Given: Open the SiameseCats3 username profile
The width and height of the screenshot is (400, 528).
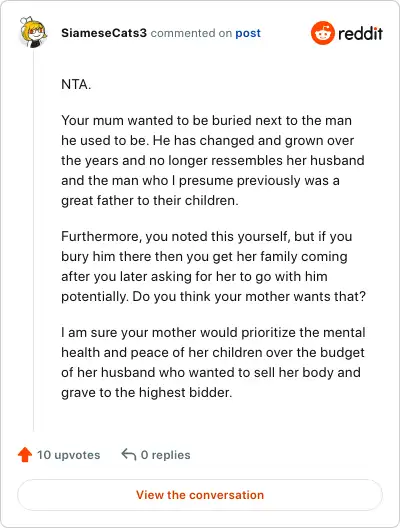Looking at the screenshot, I should (104, 33).
